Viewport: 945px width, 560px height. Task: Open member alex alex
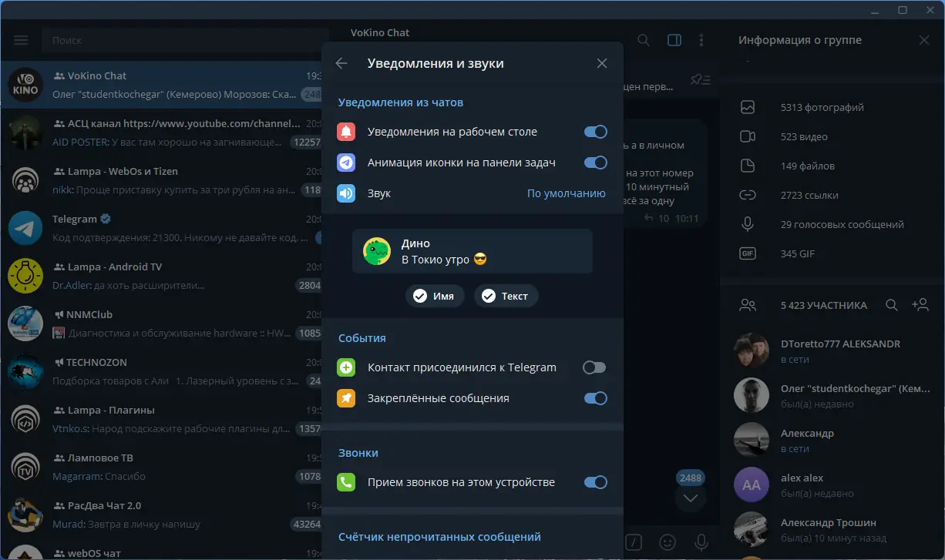pos(832,485)
